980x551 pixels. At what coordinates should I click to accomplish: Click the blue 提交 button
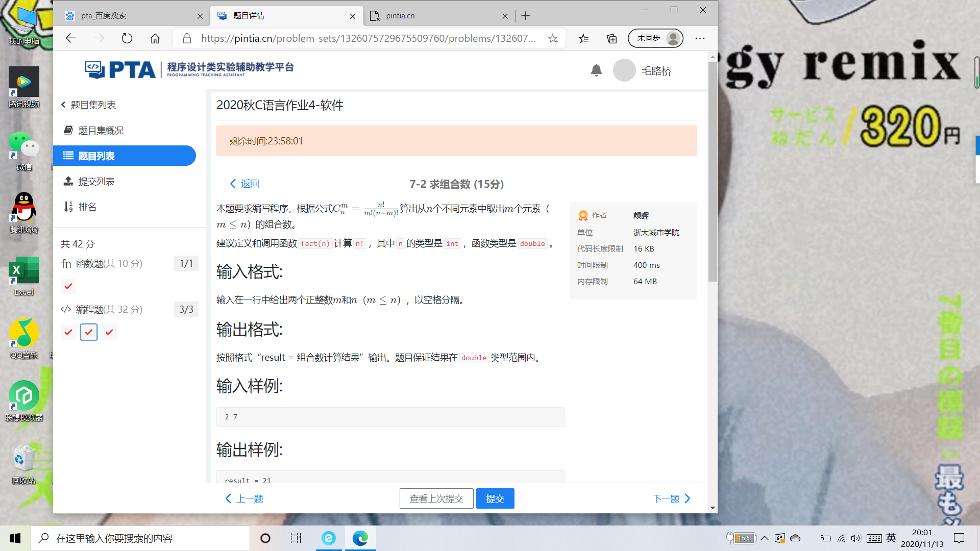pos(495,498)
